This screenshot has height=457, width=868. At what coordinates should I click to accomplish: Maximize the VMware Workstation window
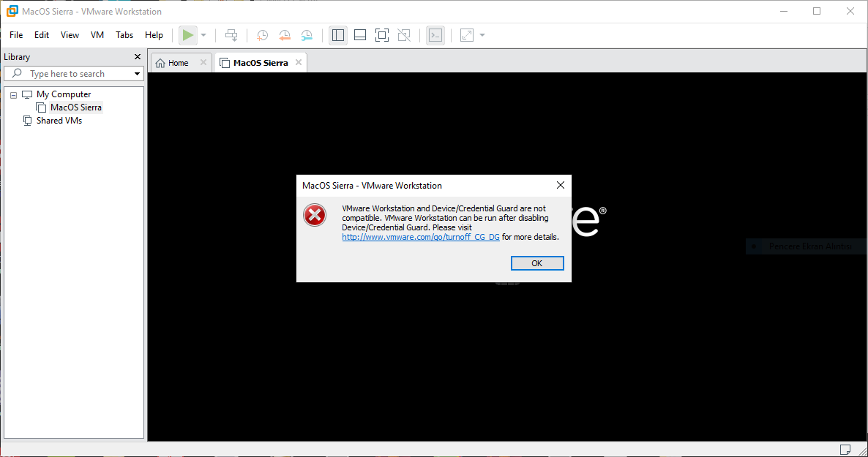click(817, 11)
